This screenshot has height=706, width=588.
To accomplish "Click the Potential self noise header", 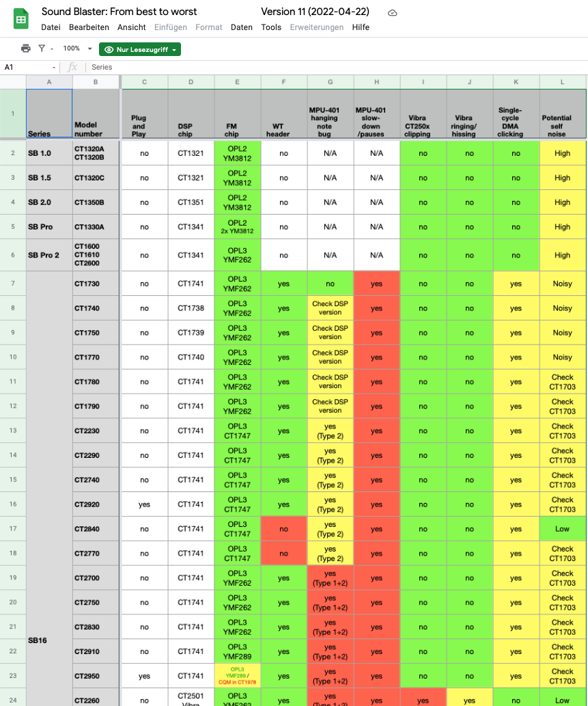I will coord(562,113).
